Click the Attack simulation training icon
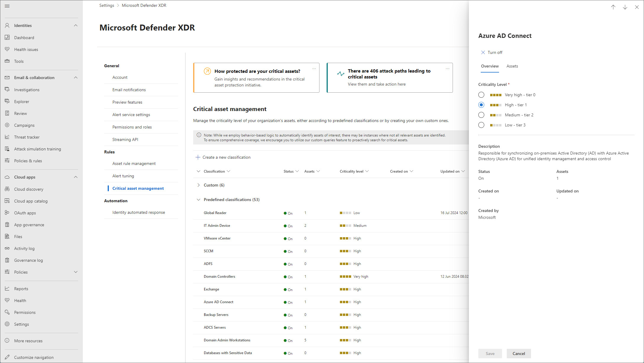Screen dimensions: 644x363 click(7, 149)
